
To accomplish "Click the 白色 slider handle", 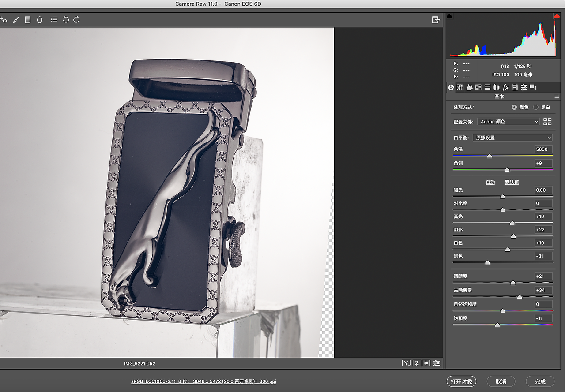I will (508, 250).
